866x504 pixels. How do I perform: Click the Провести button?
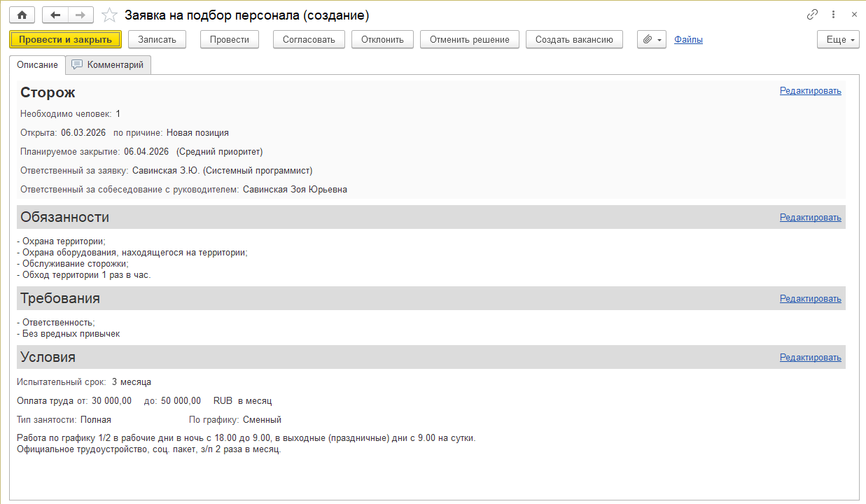coord(230,40)
